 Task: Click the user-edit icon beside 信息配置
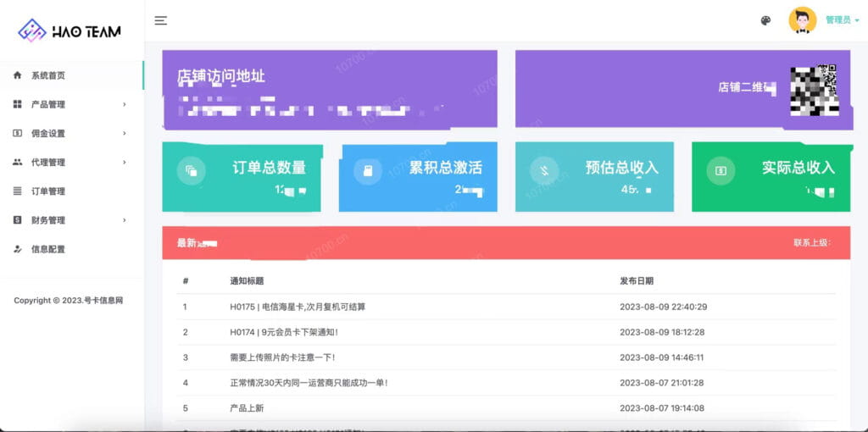click(x=17, y=249)
